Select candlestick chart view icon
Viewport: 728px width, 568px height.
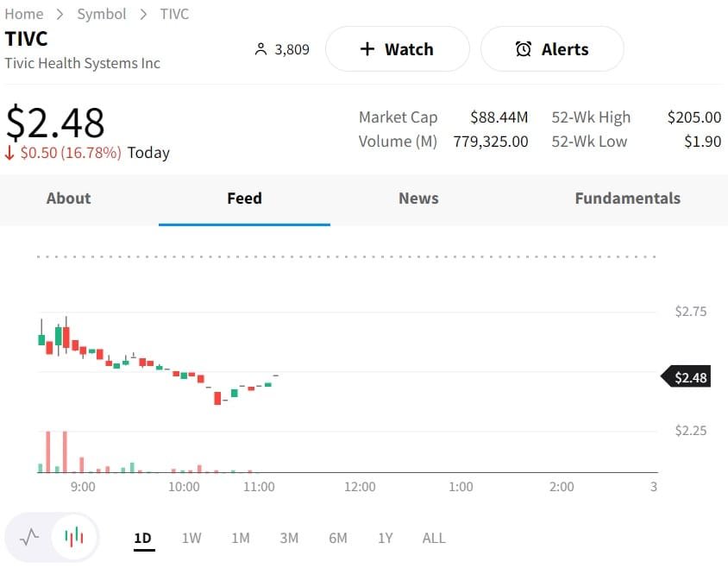tap(74, 537)
